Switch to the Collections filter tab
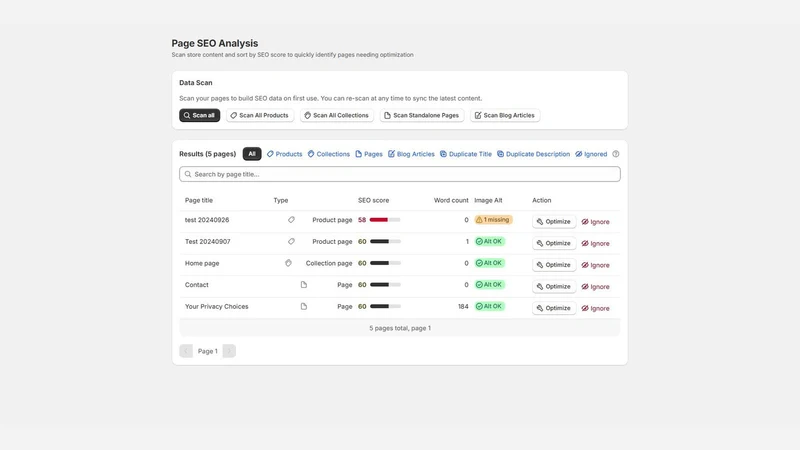 [329, 154]
